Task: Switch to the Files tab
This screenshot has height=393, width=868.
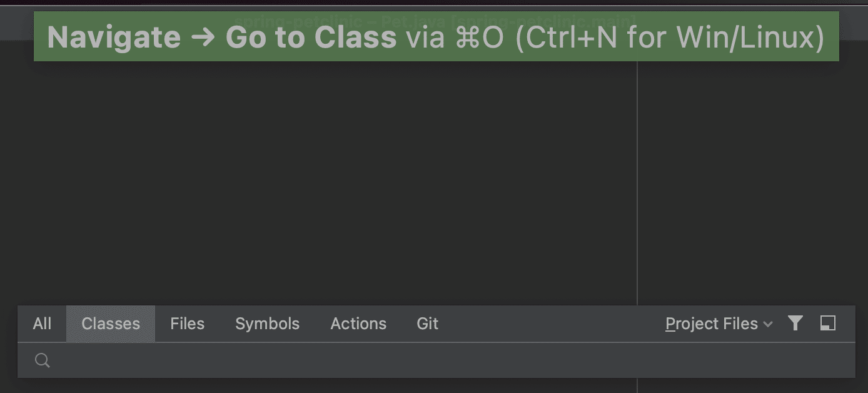Action: [x=186, y=324]
